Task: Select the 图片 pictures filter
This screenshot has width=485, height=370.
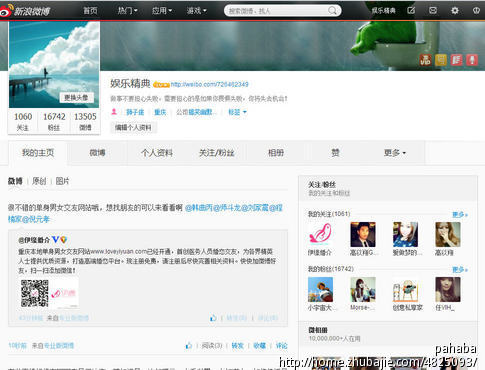Action: coord(62,181)
